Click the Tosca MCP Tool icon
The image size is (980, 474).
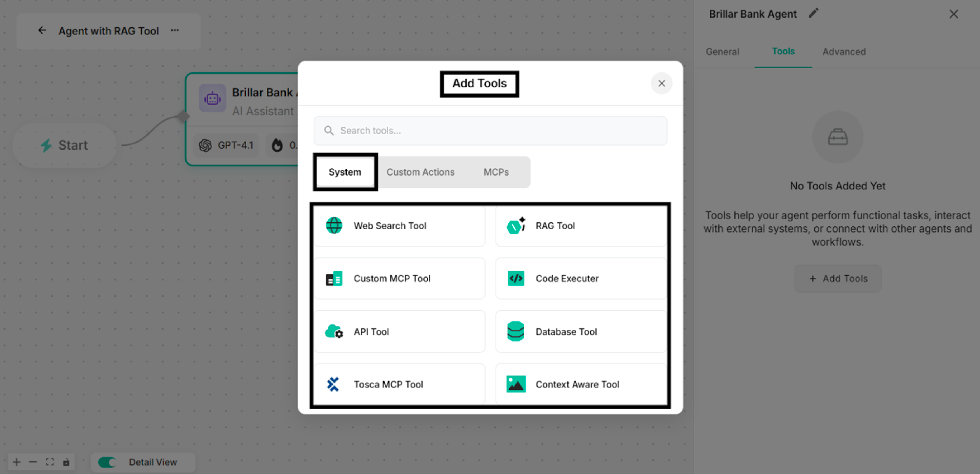tap(333, 384)
